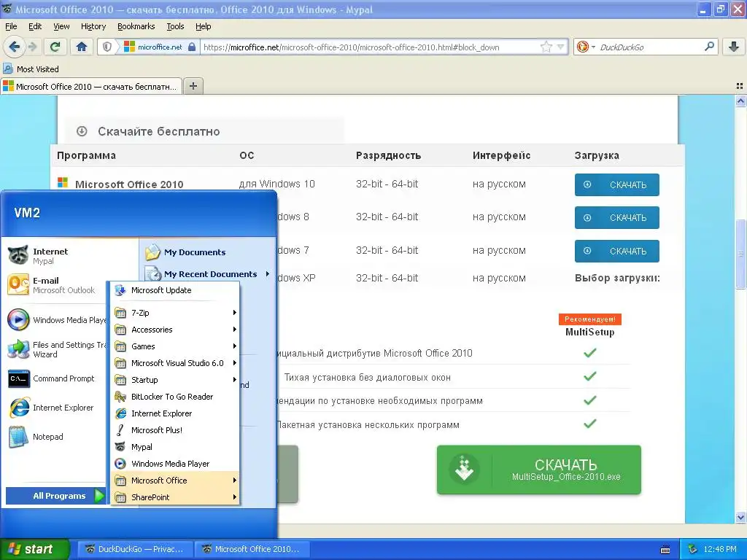Bookmark this page with the star icon
The image size is (747, 560).
pos(546,47)
